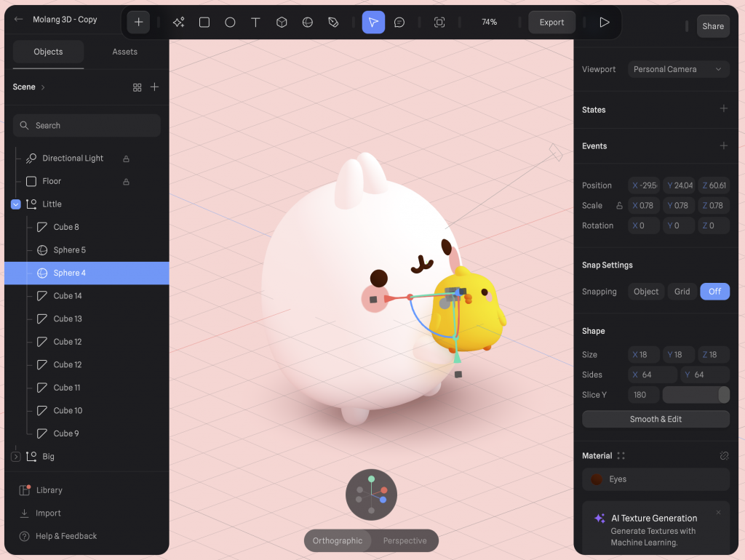Screen dimensions: 745x560
Task: Select the Rectangle tool
Action: (x=204, y=23)
